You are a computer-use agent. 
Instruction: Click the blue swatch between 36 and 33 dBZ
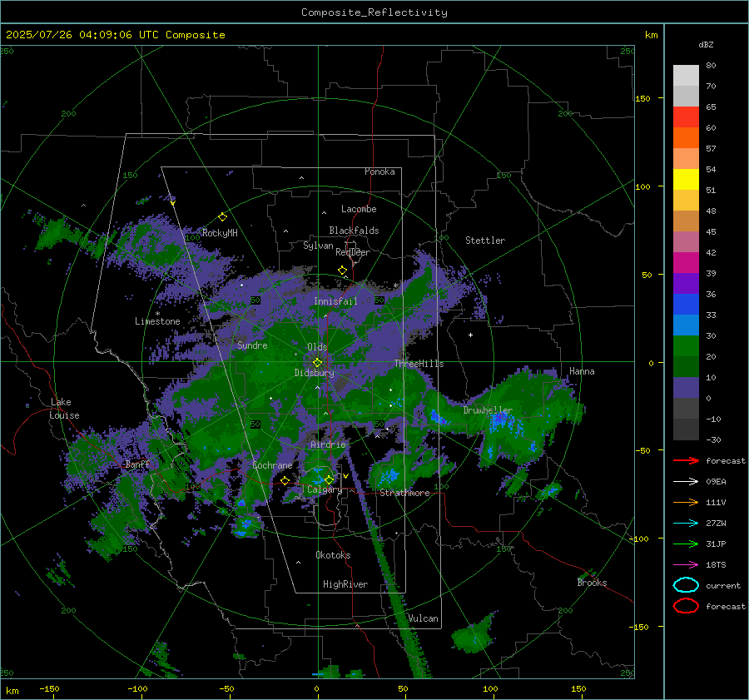686,305
